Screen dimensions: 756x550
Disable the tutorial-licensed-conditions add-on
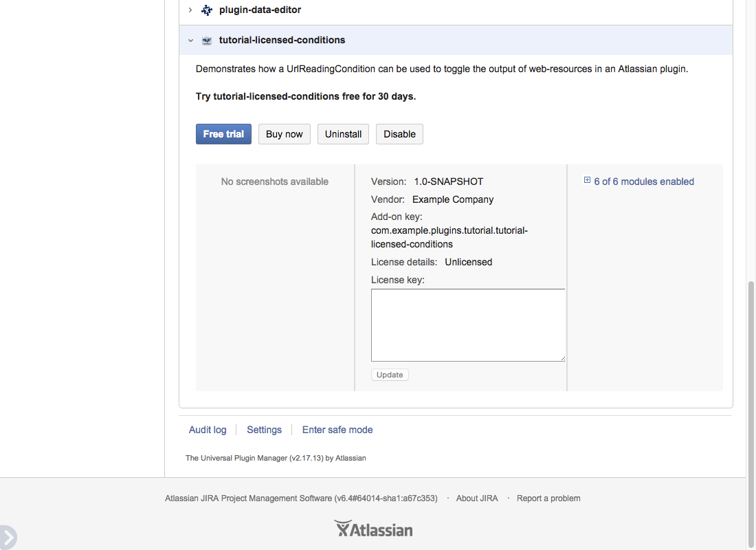pyautogui.click(x=399, y=134)
